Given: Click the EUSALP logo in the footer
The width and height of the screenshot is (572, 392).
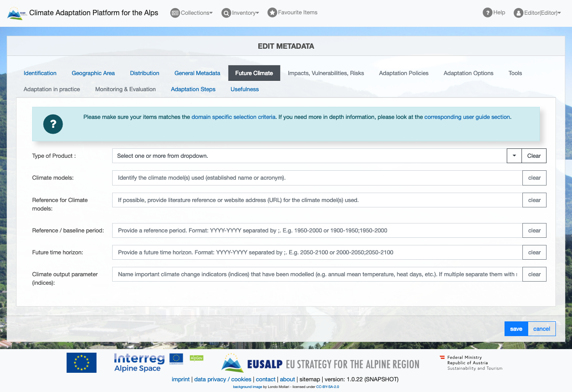Looking at the screenshot, I should (320, 363).
